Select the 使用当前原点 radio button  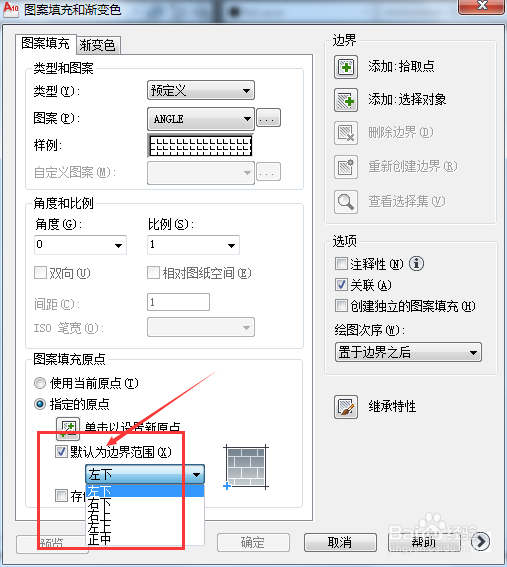pos(40,383)
